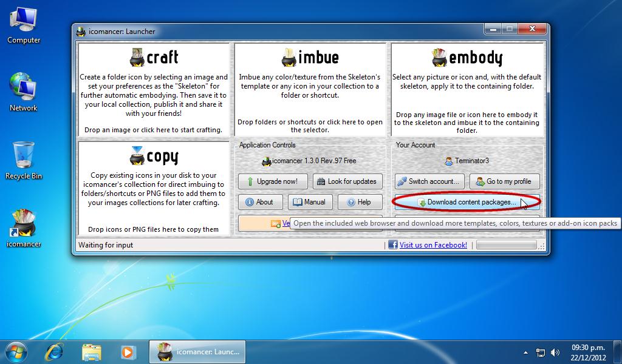This screenshot has width=622, height=364.
Task: Open the Windows Start menu
Action: tap(16, 352)
